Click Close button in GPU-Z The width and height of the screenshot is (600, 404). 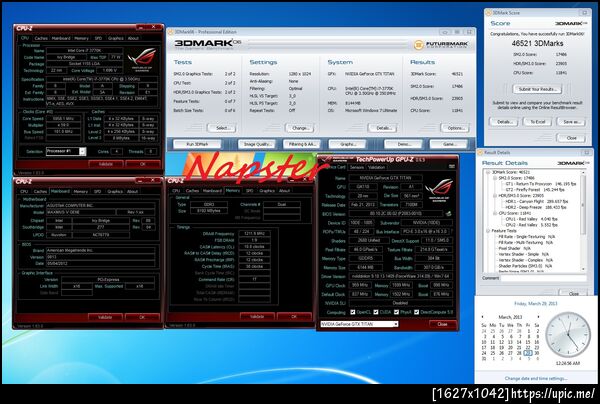point(442,324)
